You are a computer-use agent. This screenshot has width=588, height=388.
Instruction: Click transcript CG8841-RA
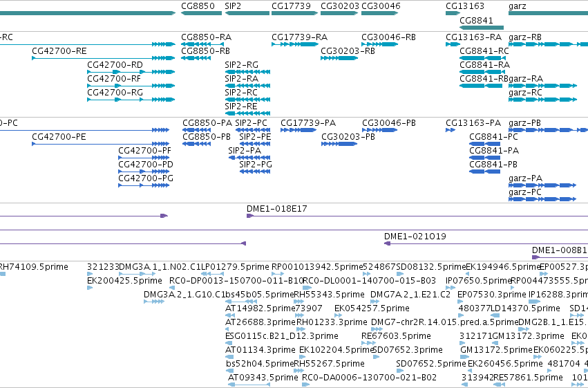(481, 72)
